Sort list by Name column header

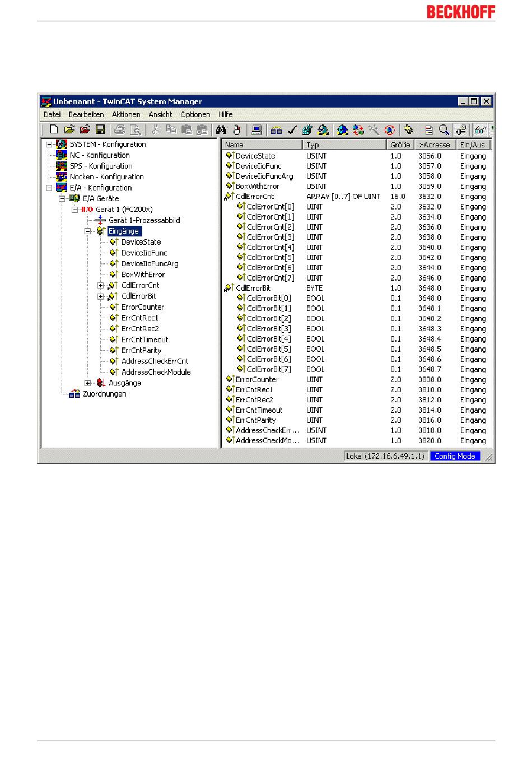click(262, 145)
